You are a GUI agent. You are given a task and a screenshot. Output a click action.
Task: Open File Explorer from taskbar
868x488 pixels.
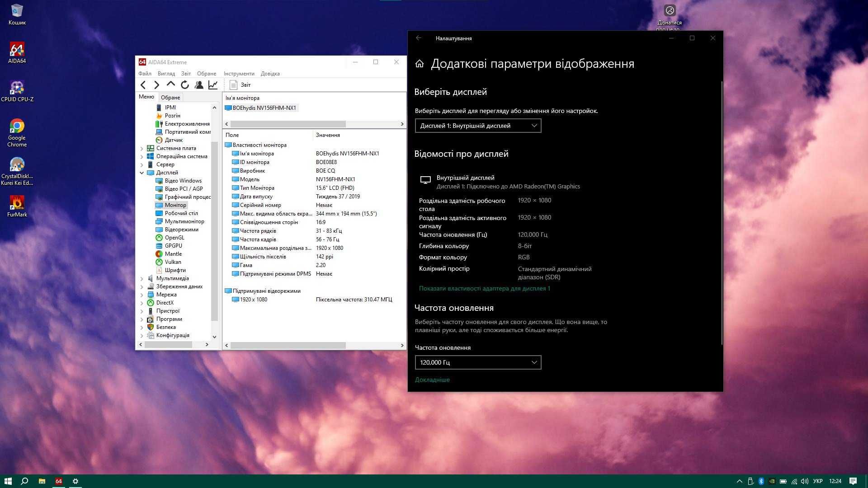[42, 481]
